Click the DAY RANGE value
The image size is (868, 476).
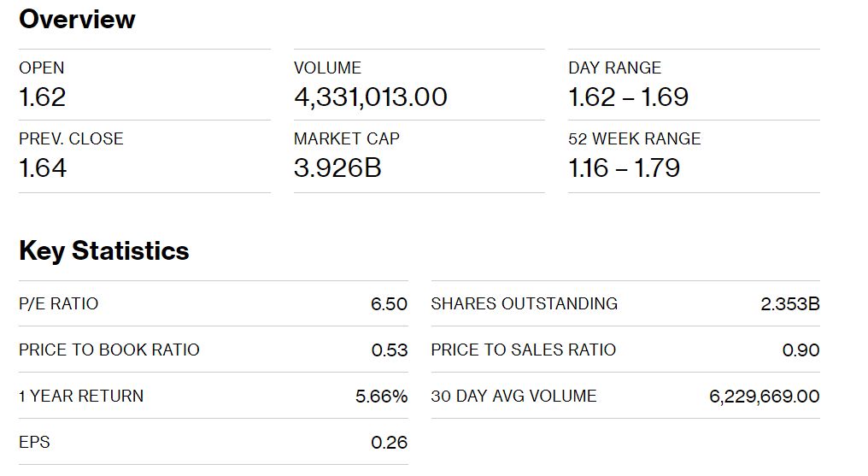coord(628,97)
